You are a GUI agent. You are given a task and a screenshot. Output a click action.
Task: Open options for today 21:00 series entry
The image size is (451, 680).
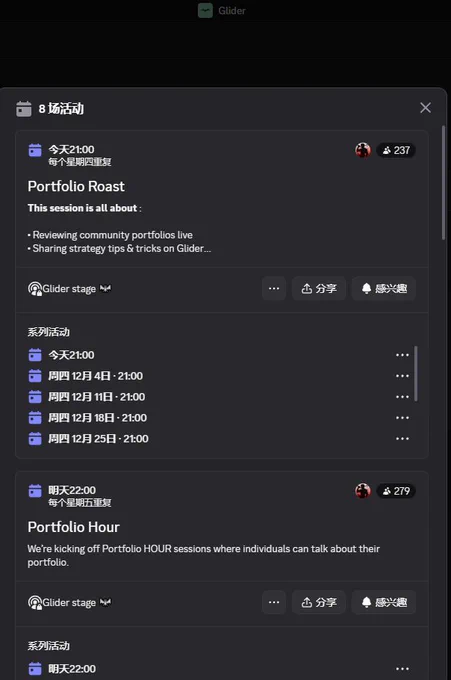coord(402,355)
